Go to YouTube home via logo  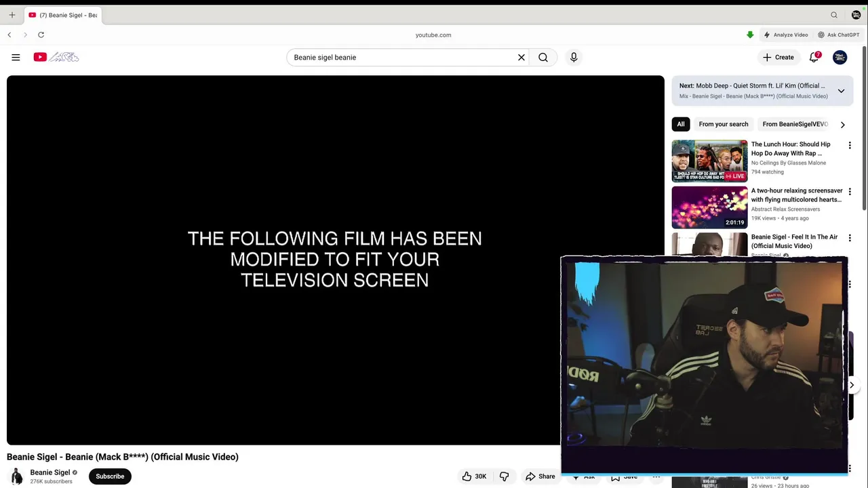pos(56,58)
